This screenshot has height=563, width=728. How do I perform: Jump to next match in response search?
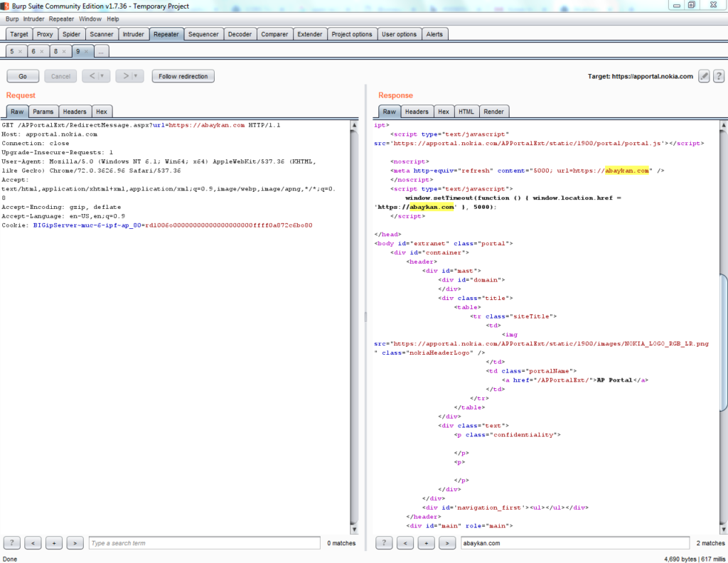pyautogui.click(x=446, y=543)
